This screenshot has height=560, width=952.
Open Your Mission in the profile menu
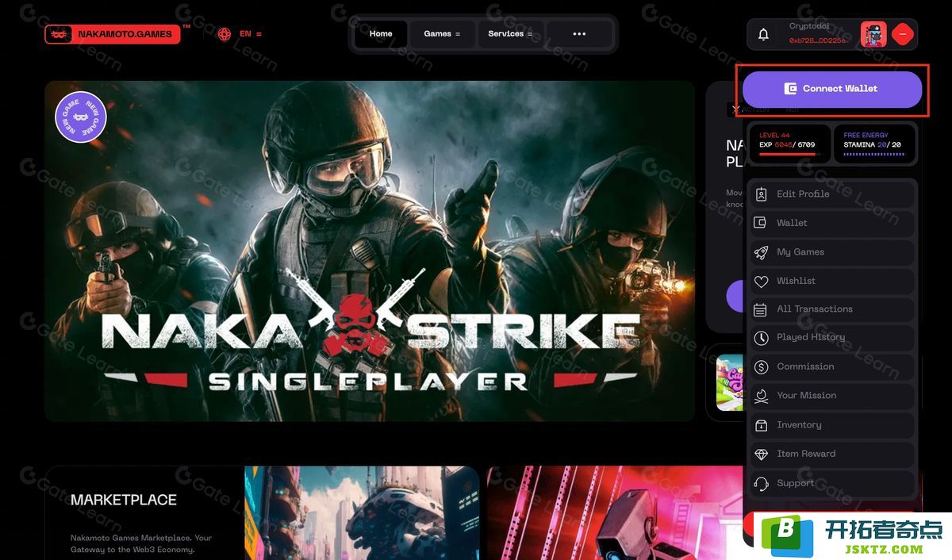coord(832,396)
